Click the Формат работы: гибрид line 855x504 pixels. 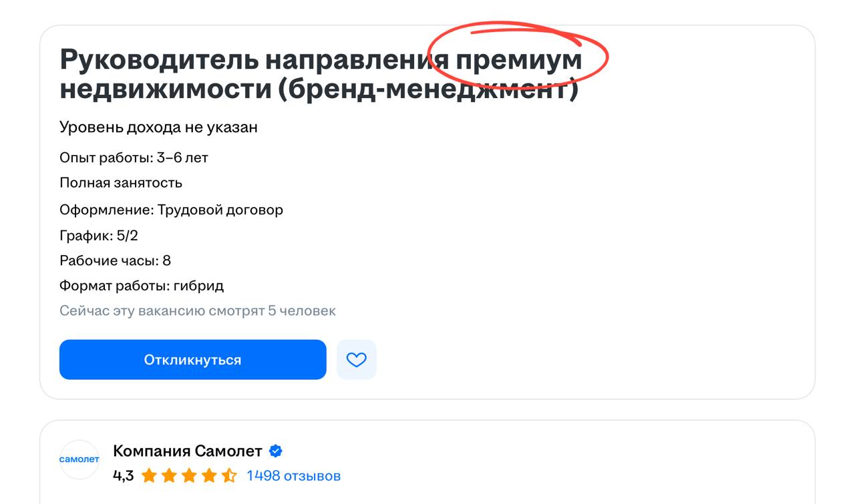142,286
